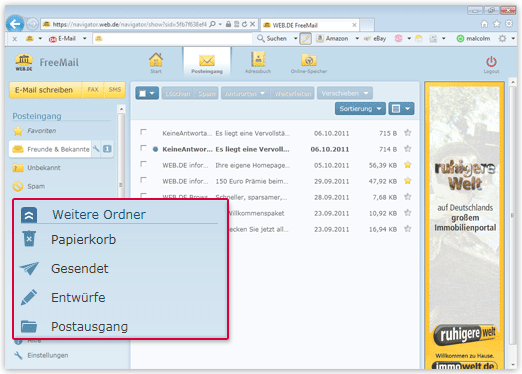Click the SMS button

[115, 90]
